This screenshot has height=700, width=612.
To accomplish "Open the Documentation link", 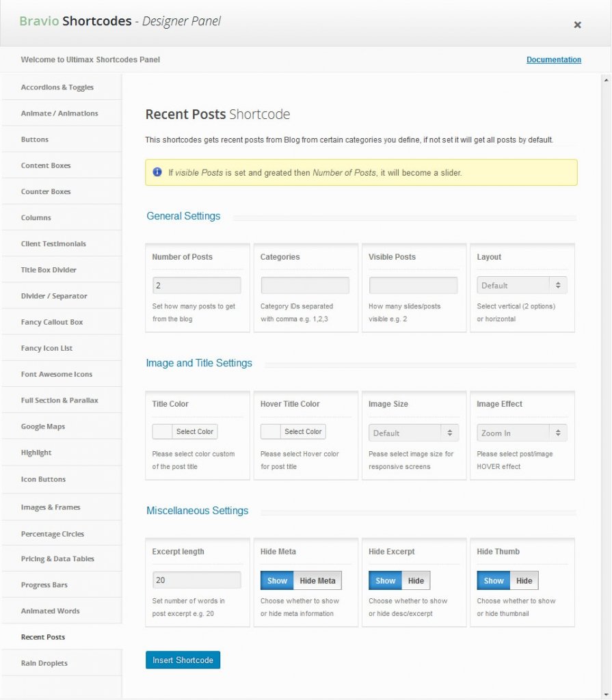I will [x=553, y=59].
